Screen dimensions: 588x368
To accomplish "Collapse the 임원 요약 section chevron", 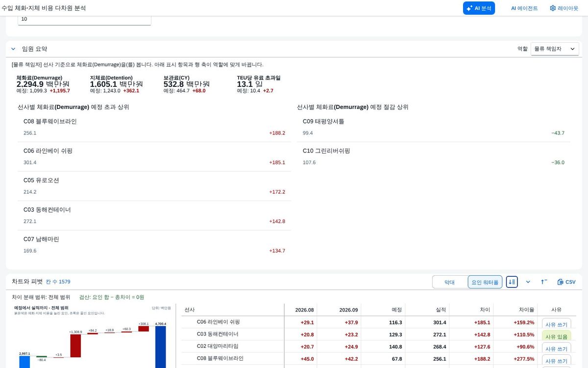I will coord(13,49).
